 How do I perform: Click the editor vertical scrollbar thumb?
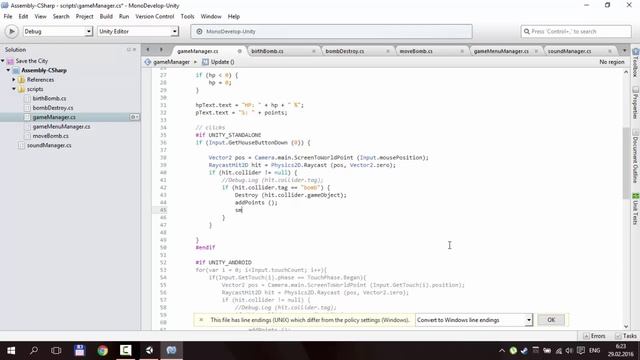coord(626,162)
